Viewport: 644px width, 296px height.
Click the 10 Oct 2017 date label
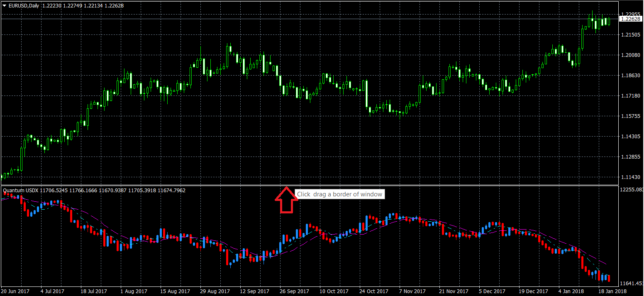[x=334, y=291]
